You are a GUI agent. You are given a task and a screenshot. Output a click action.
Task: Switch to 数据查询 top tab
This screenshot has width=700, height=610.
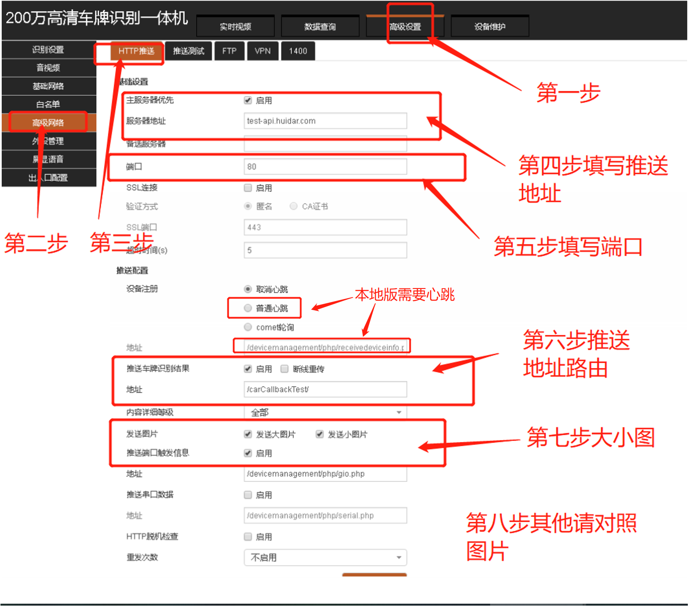click(320, 27)
